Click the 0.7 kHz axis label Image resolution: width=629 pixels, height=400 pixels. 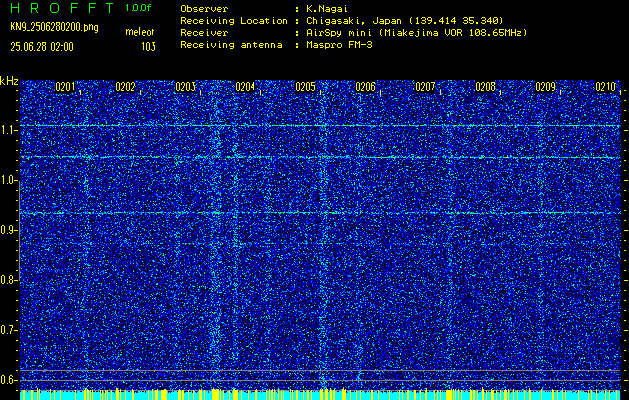8,330
